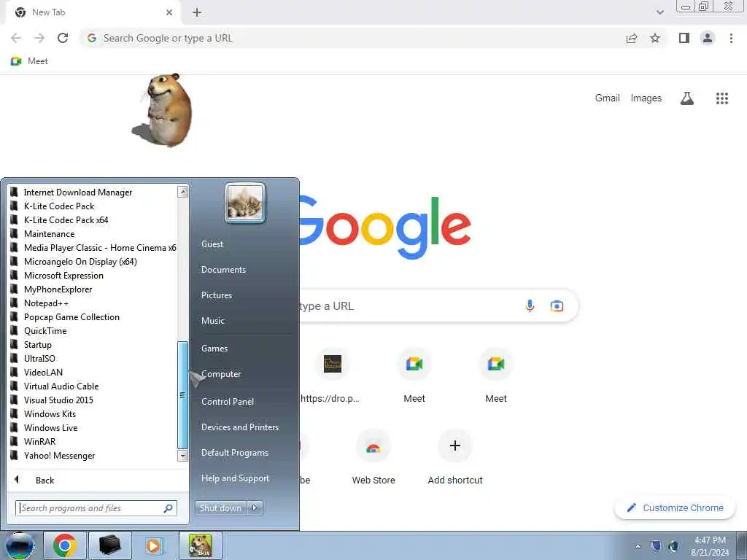Open the Gmail link
The width and height of the screenshot is (747, 560).
click(x=608, y=98)
